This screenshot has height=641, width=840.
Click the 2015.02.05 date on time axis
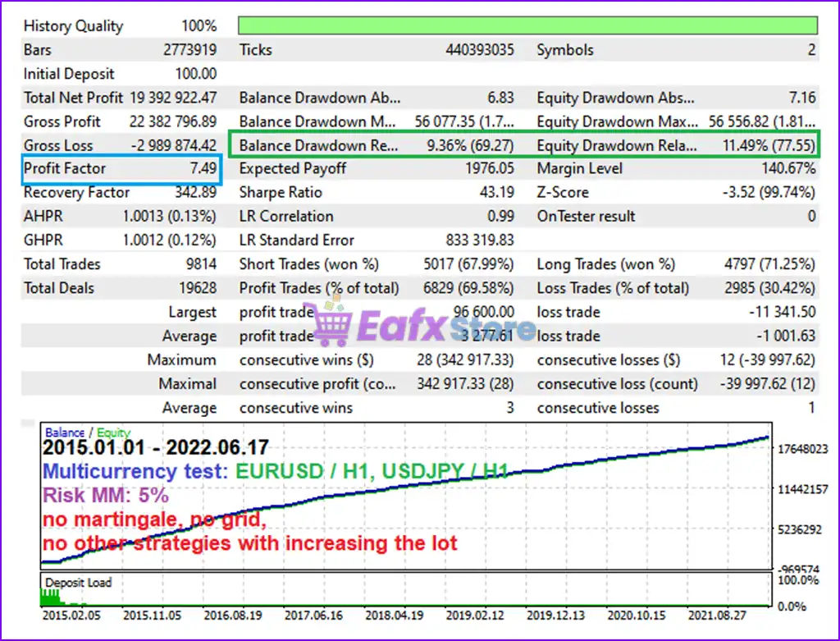pyautogui.click(x=71, y=616)
